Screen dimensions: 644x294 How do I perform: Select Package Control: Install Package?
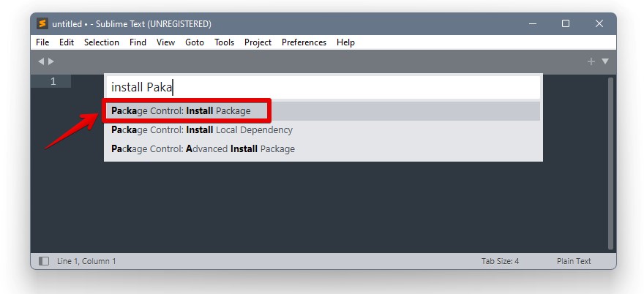coord(181,111)
